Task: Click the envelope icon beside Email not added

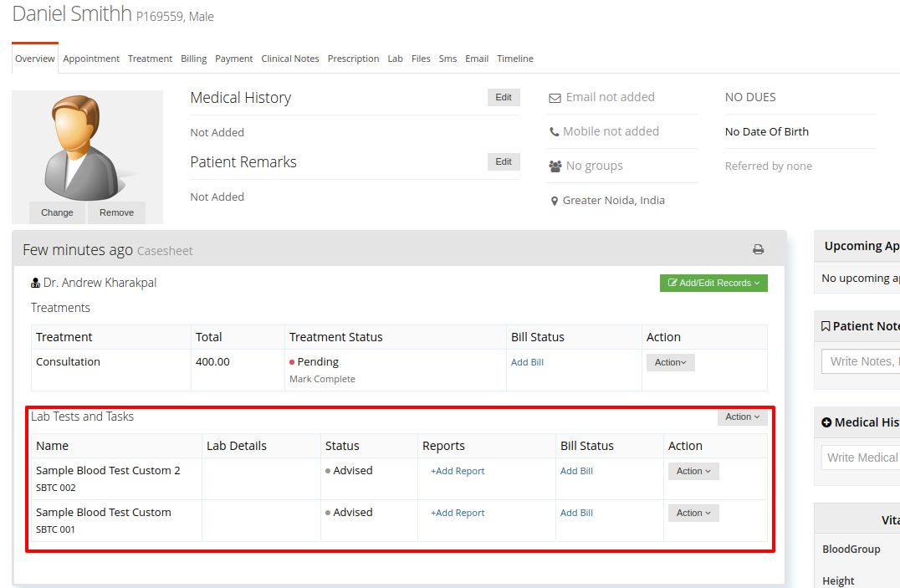Action: tap(555, 98)
